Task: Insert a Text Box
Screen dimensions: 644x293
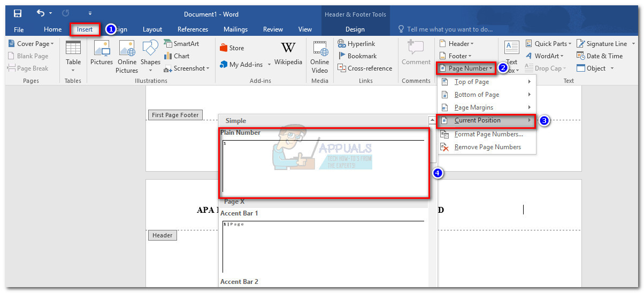Action: pyautogui.click(x=512, y=57)
